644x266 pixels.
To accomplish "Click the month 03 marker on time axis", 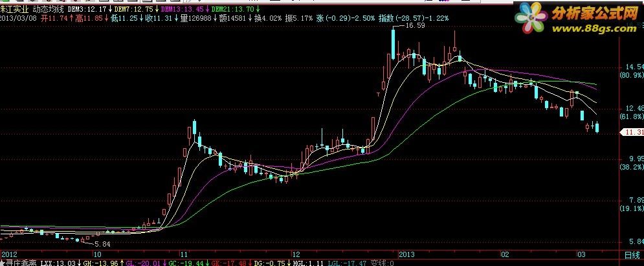I will pos(582,255).
